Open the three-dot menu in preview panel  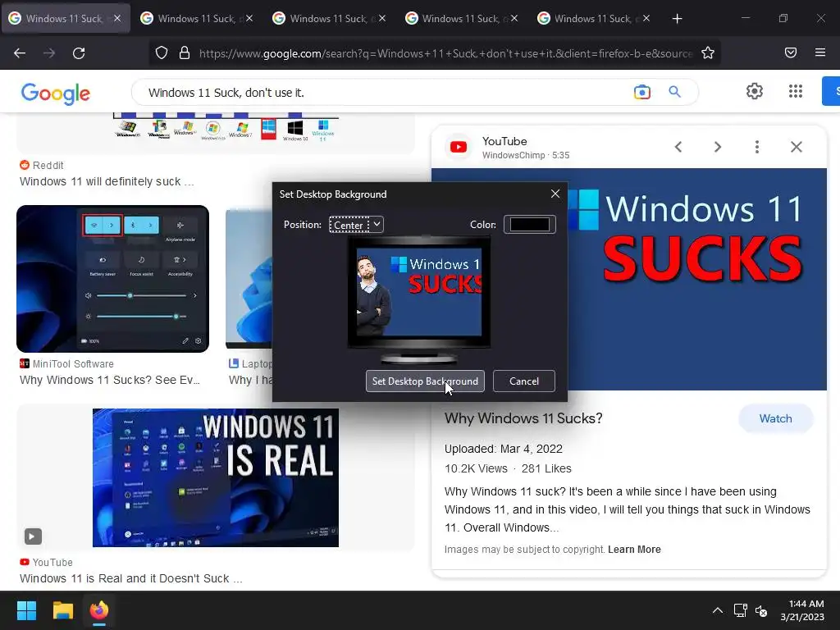(757, 147)
